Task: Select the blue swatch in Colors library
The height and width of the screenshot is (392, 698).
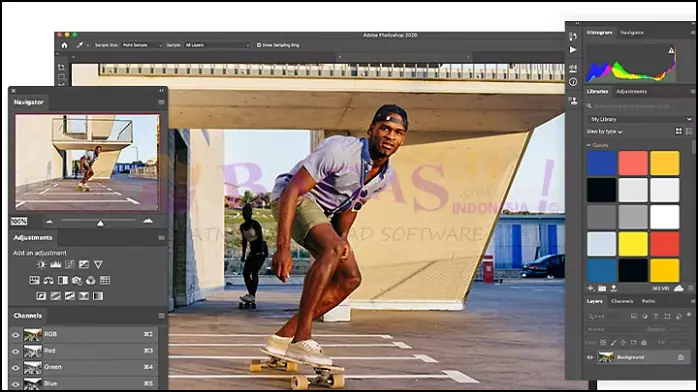Action: point(601,163)
